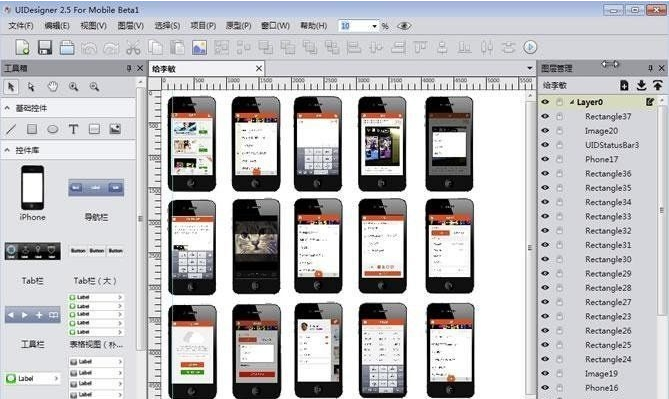Close the 给李敏 document tab

259,68
